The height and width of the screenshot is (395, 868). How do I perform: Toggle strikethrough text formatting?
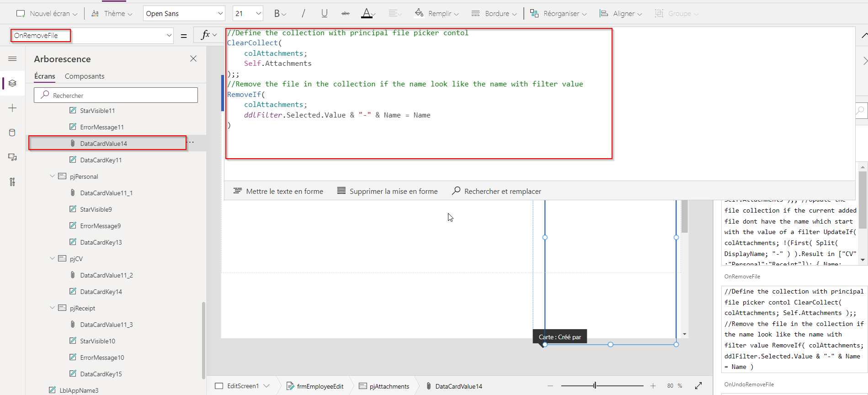346,14
